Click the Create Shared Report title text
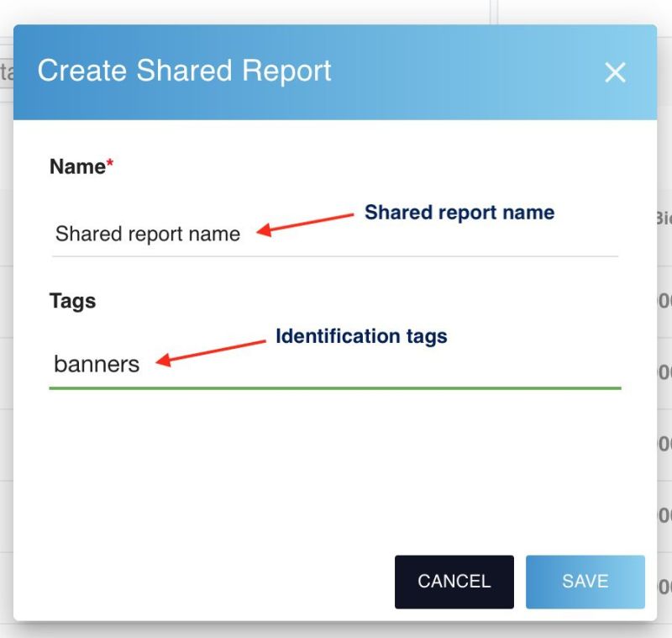Screen dimensions: 672x638 (186, 71)
